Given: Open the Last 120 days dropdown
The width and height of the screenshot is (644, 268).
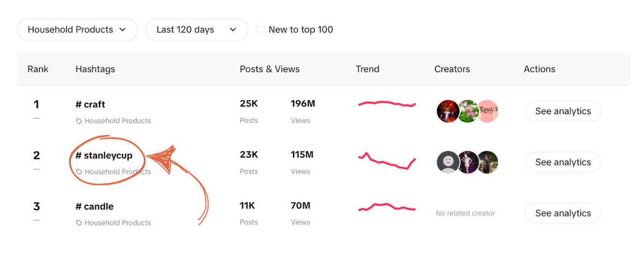Looking at the screenshot, I should [x=197, y=29].
